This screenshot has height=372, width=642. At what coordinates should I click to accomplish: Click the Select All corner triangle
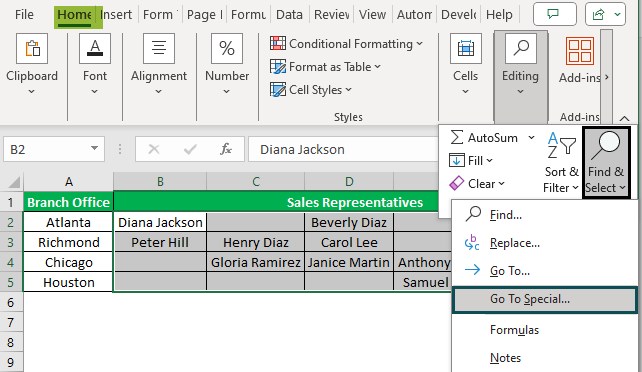point(14,182)
